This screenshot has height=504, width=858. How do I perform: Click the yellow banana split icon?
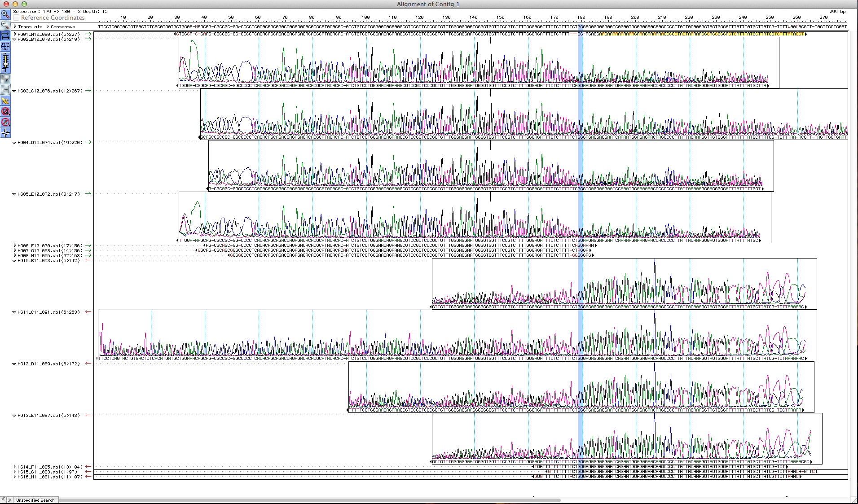click(x=5, y=101)
